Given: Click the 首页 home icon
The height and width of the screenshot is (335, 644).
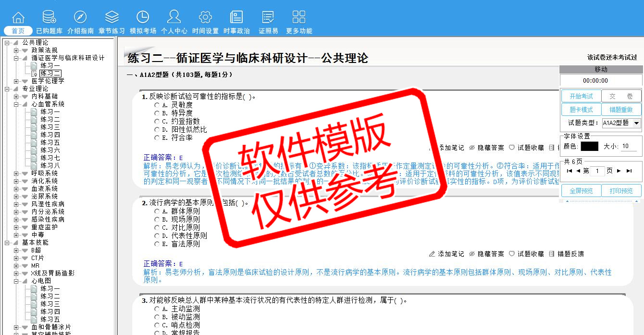Looking at the screenshot, I should click(18, 18).
